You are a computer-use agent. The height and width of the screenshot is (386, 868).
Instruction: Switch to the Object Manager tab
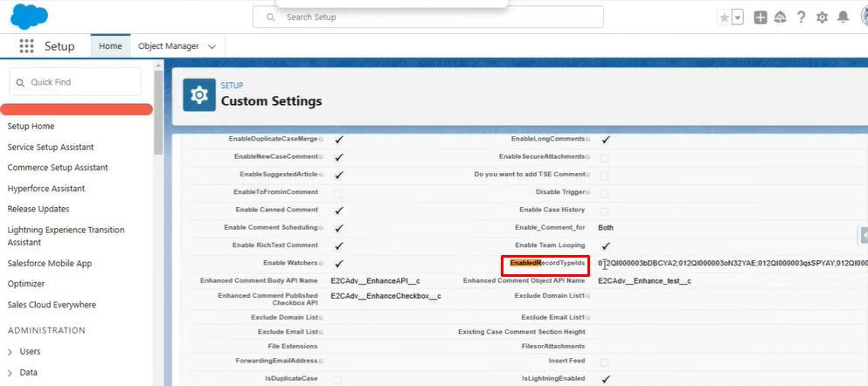tap(169, 46)
